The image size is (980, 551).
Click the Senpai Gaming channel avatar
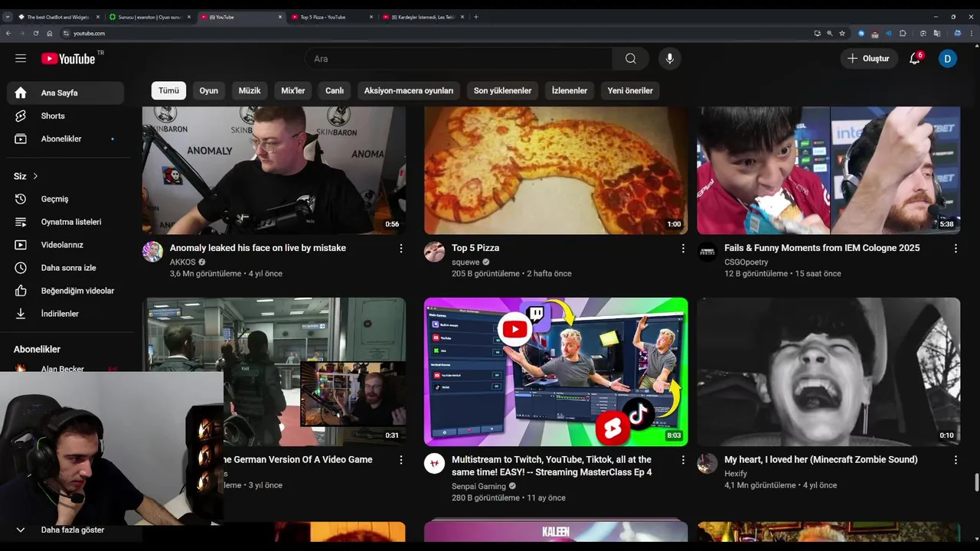coord(435,463)
